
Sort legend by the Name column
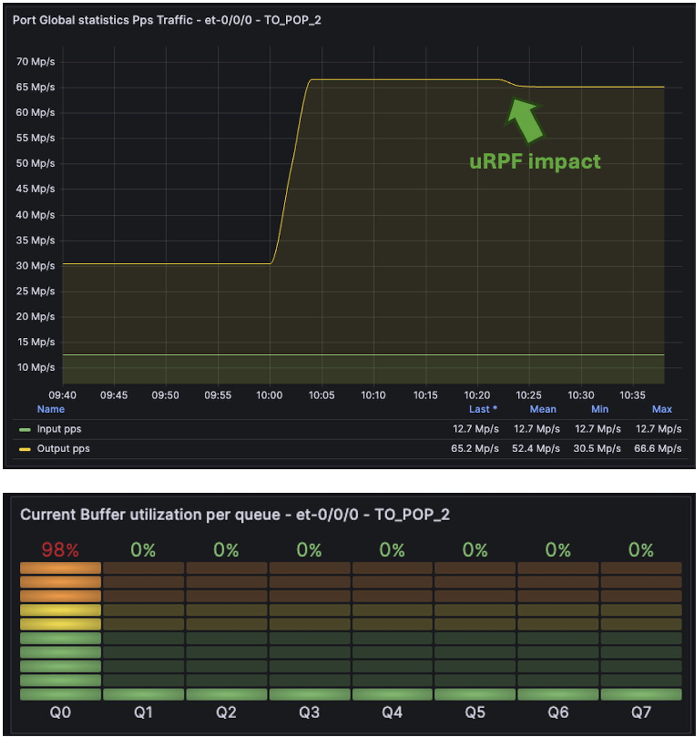click(51, 409)
